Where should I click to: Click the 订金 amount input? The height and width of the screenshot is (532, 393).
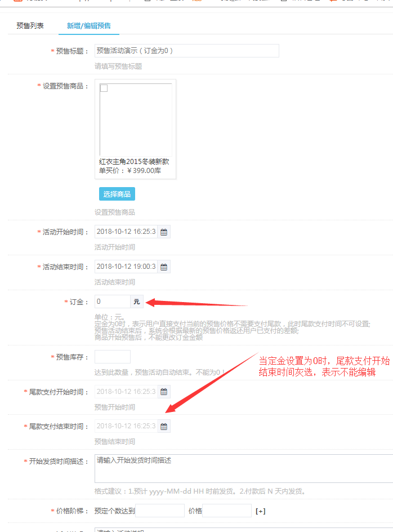pyautogui.click(x=113, y=302)
